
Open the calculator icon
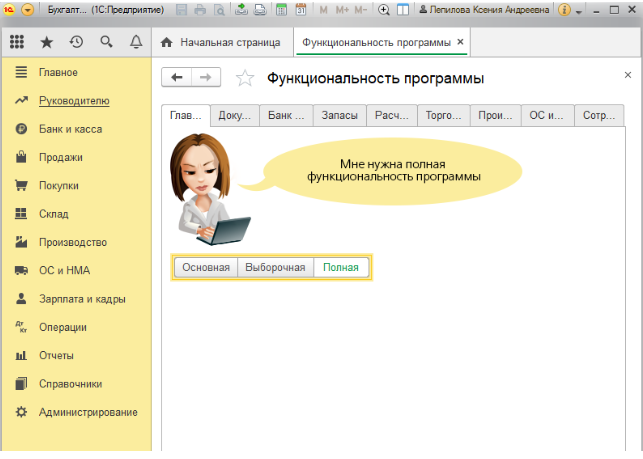pyautogui.click(x=281, y=9)
